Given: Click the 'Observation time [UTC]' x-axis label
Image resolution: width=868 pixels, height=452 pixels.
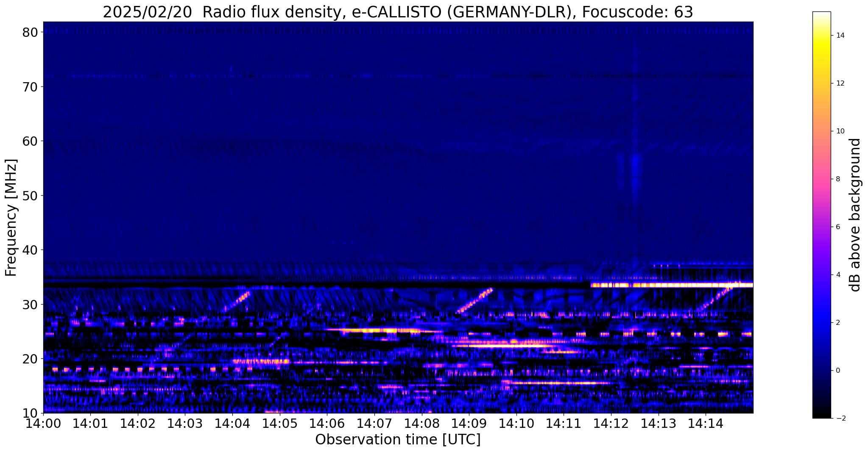Looking at the screenshot, I should tap(398, 440).
